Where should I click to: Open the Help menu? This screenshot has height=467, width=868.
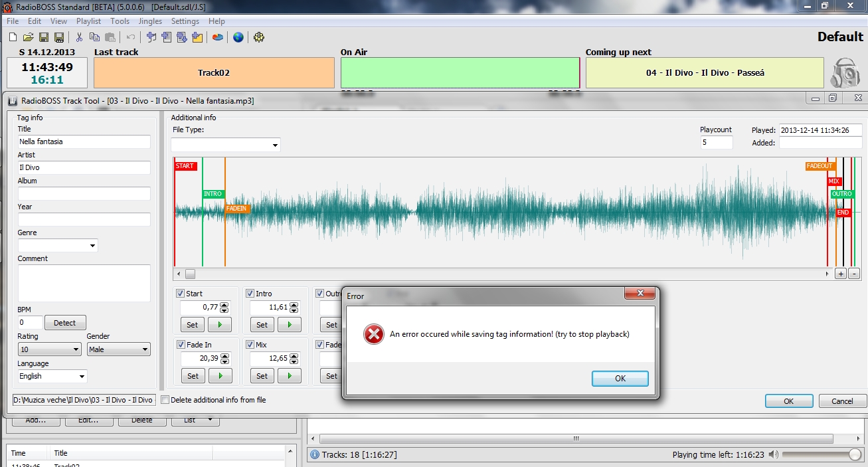[217, 21]
